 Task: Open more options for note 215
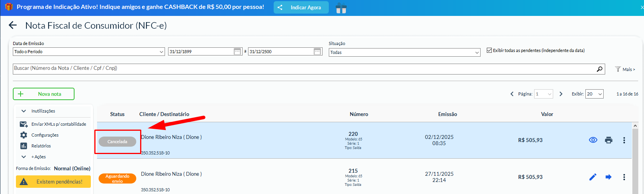[624, 177]
